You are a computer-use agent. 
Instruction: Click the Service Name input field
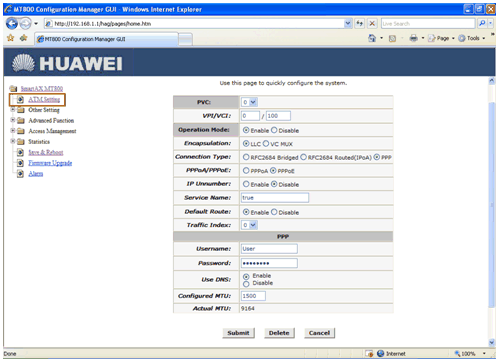[275, 198]
